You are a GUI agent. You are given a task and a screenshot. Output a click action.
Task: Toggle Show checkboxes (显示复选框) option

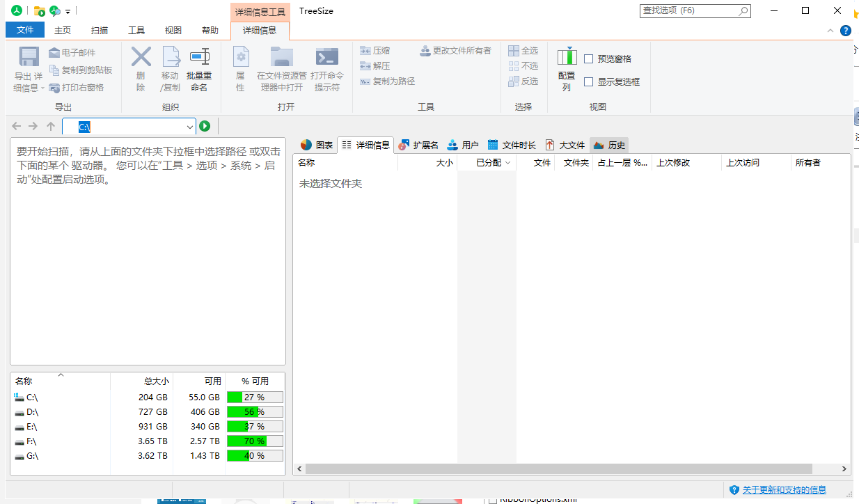coord(589,81)
